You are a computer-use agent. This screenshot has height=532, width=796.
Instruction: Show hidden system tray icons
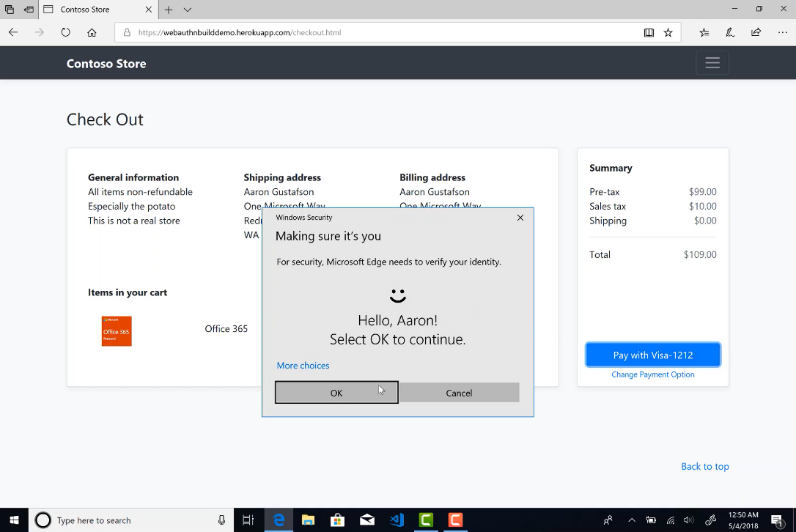click(x=632, y=520)
